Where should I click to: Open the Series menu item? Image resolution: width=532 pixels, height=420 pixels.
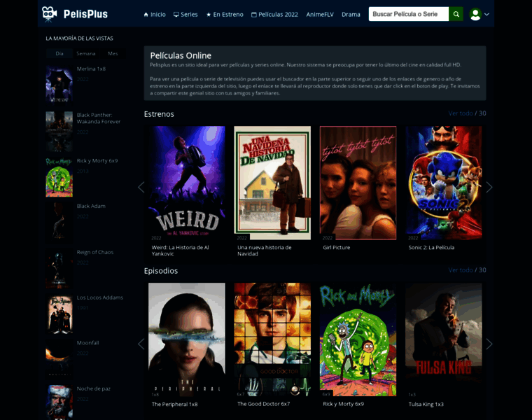[x=185, y=15]
